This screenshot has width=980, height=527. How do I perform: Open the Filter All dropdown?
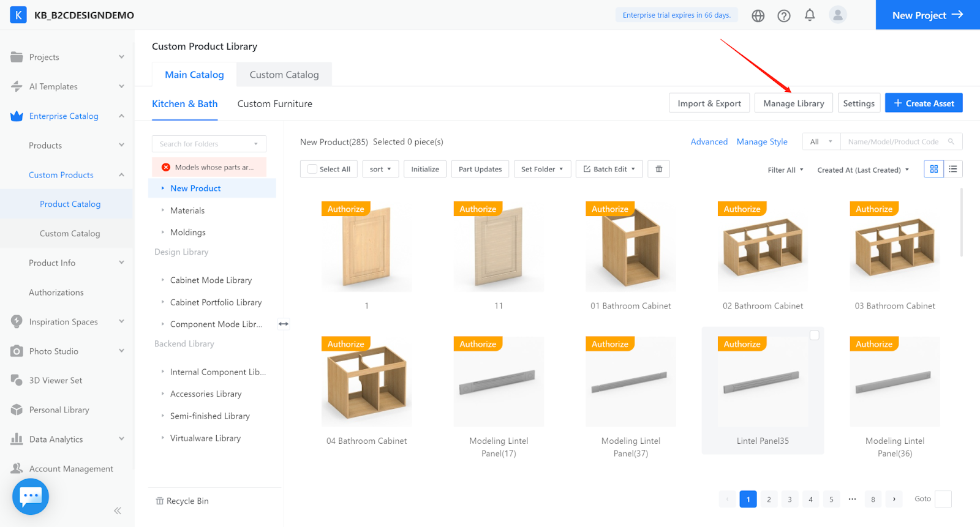(x=785, y=170)
